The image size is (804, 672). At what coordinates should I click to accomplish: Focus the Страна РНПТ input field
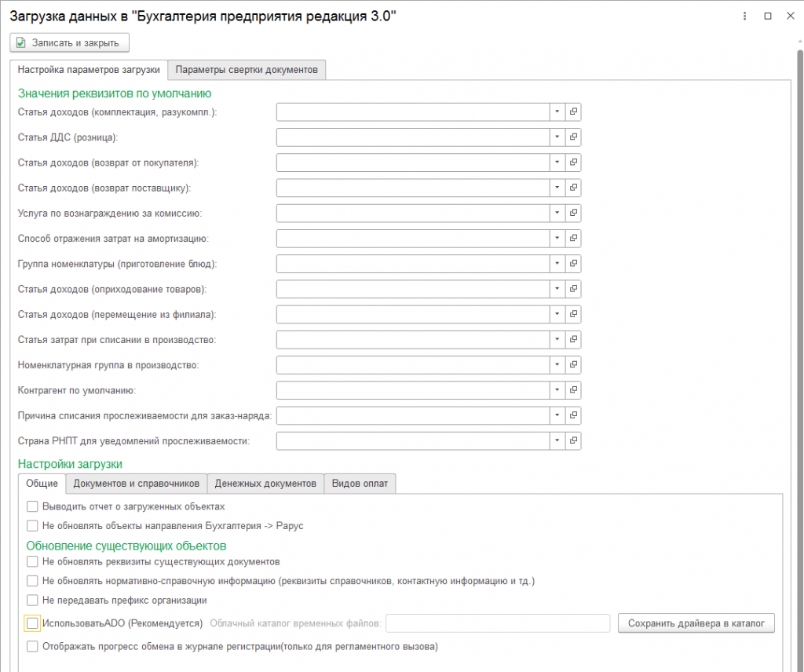pos(413,441)
